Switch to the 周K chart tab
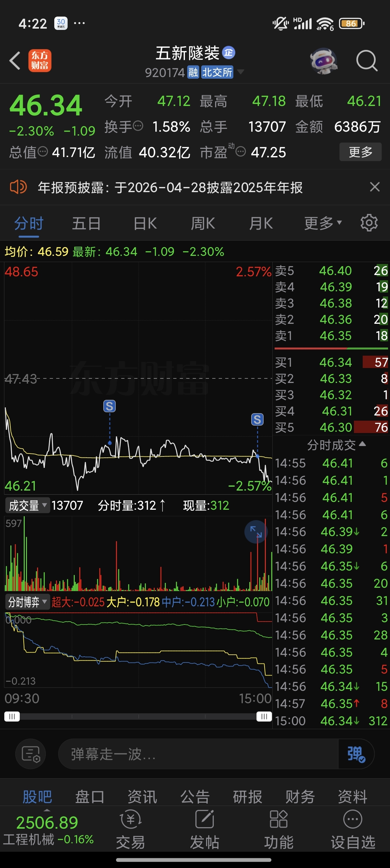The height and width of the screenshot is (868, 390). [x=203, y=223]
